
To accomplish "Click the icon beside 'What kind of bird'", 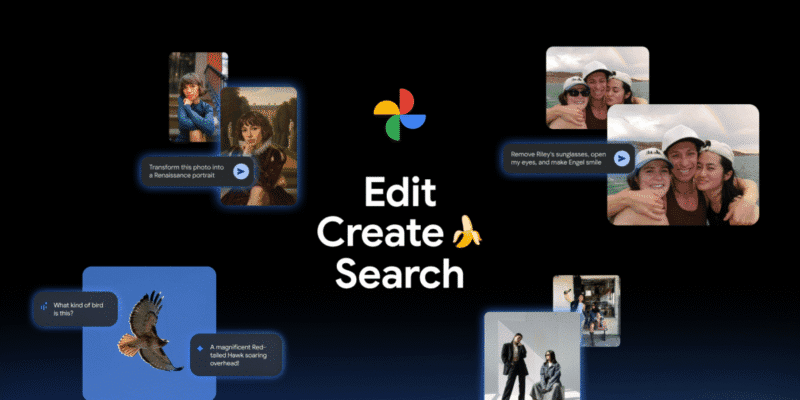I will (x=44, y=307).
